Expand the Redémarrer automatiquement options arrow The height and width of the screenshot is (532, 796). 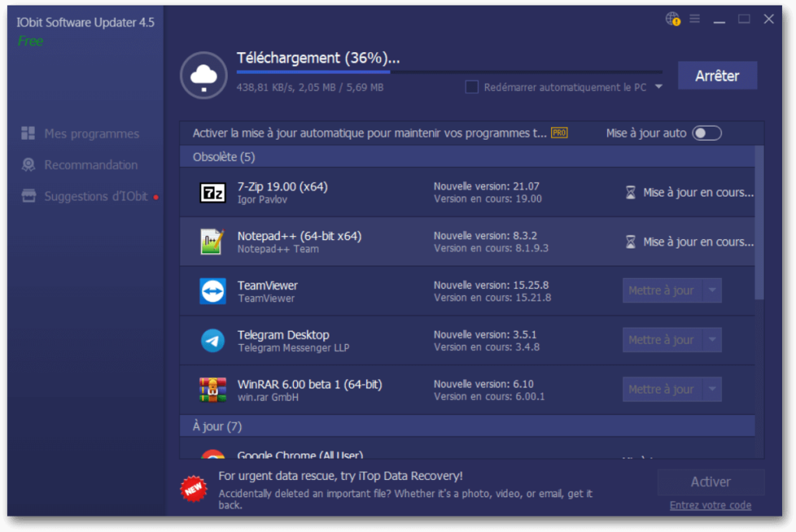pos(658,87)
